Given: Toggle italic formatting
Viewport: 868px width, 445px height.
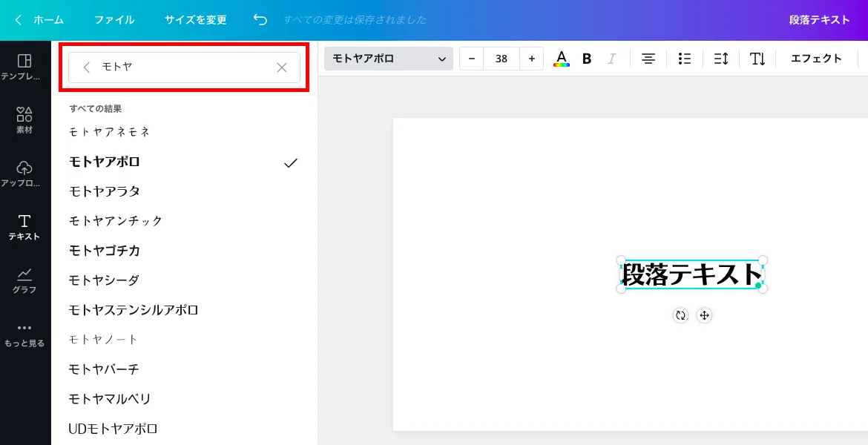Looking at the screenshot, I should (612, 59).
